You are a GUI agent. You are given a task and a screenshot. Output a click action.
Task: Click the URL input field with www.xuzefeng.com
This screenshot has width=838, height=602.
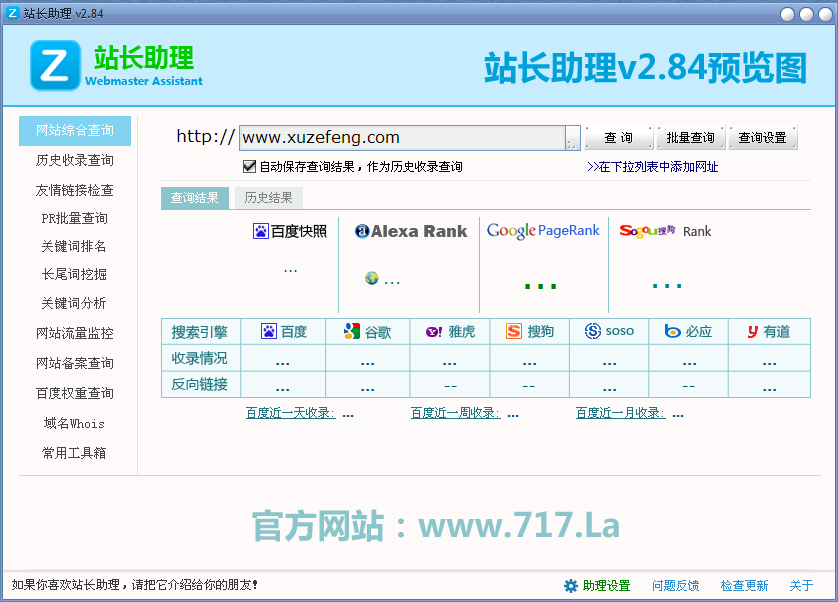pyautogui.click(x=402, y=138)
